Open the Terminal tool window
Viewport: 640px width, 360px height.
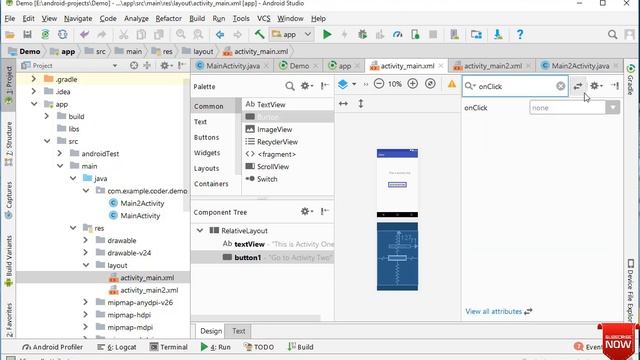[169, 347]
